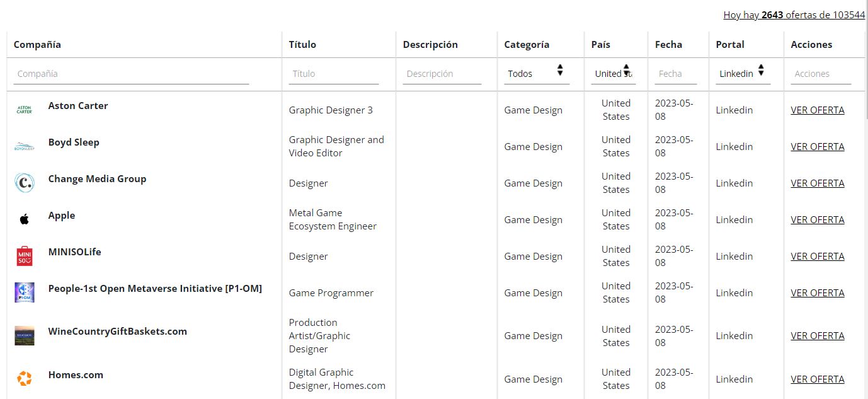The height and width of the screenshot is (399, 868).
Task: Open VER OFERTA for Change Media Group
Action: click(818, 183)
